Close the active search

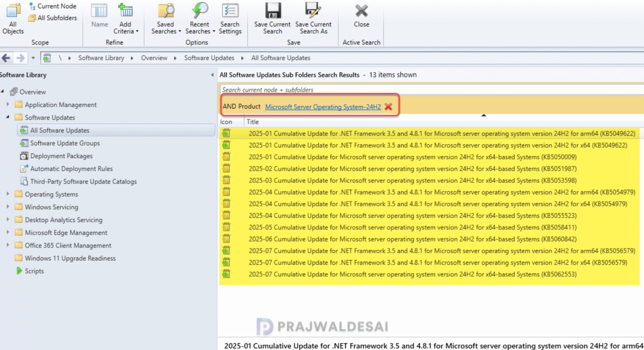click(361, 16)
